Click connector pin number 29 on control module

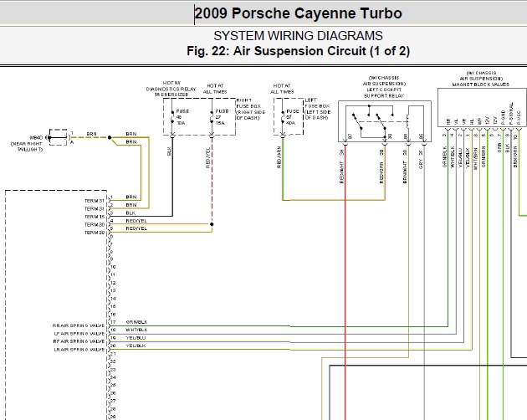(x=113, y=417)
